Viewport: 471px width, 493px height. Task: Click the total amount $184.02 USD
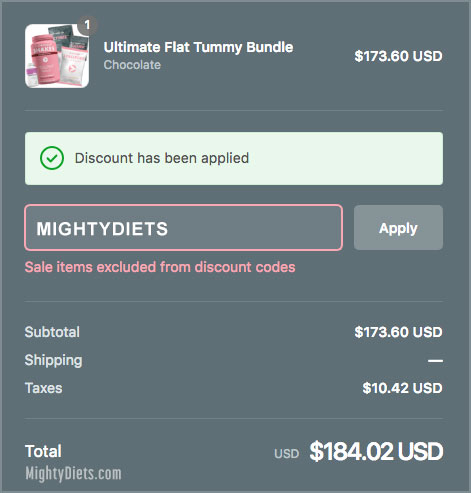(376, 452)
